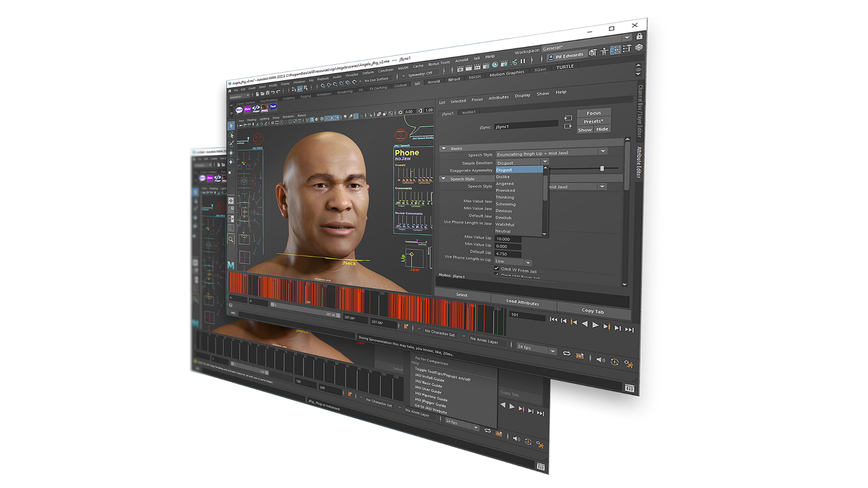Click the Maya M logo in viewport corner
868x488 pixels.
pos(231,265)
